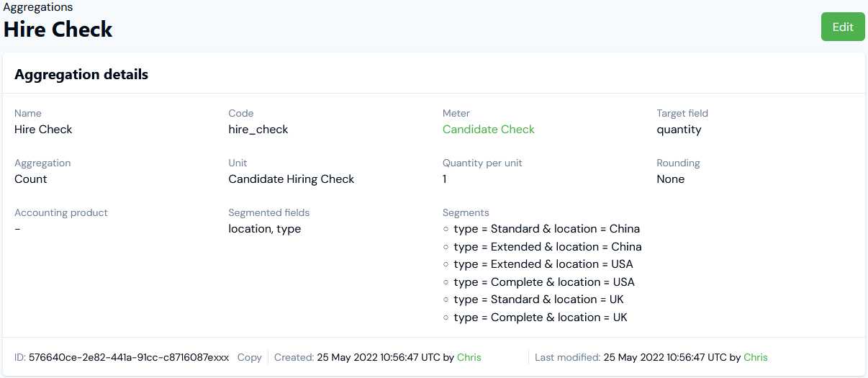
Task: Open Chris profile link next to Created
Action: 469,357
